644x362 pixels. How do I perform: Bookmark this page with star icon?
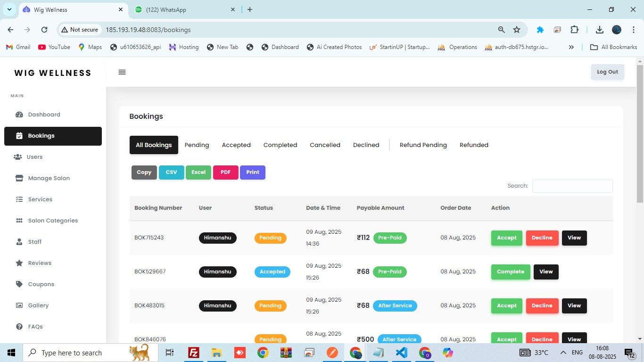tap(517, 30)
